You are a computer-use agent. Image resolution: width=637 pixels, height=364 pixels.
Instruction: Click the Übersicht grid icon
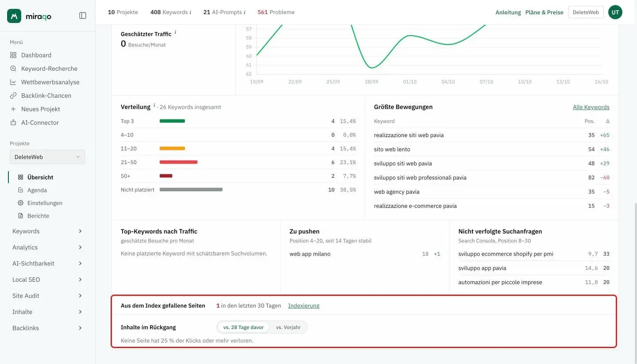point(20,177)
